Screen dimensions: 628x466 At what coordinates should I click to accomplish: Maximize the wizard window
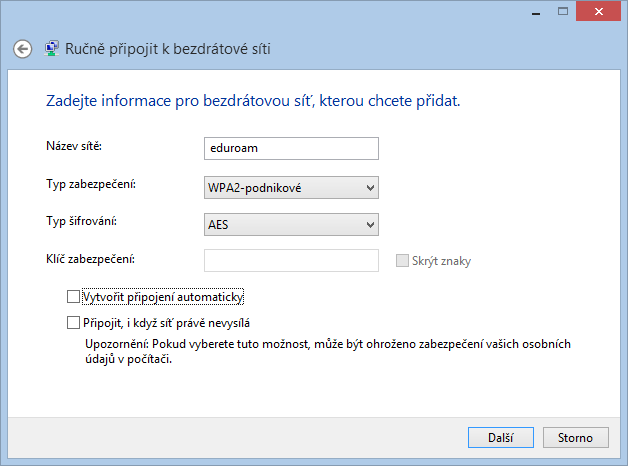coord(563,12)
